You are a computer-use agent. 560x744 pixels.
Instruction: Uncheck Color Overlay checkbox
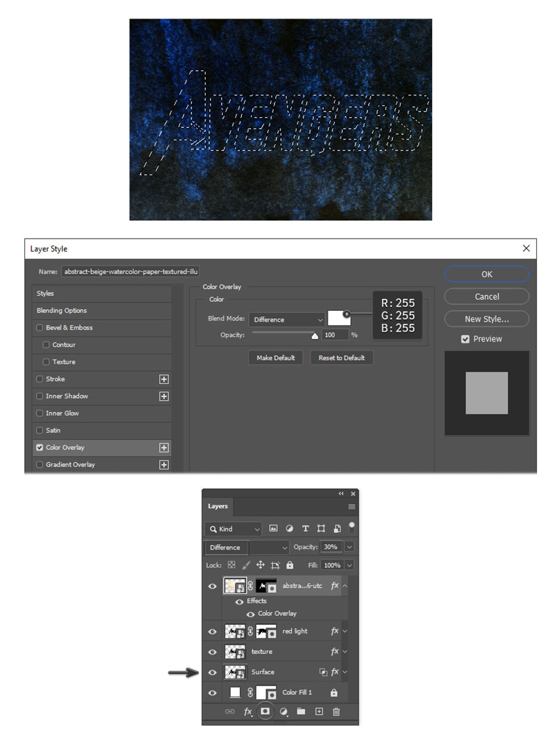(x=40, y=447)
